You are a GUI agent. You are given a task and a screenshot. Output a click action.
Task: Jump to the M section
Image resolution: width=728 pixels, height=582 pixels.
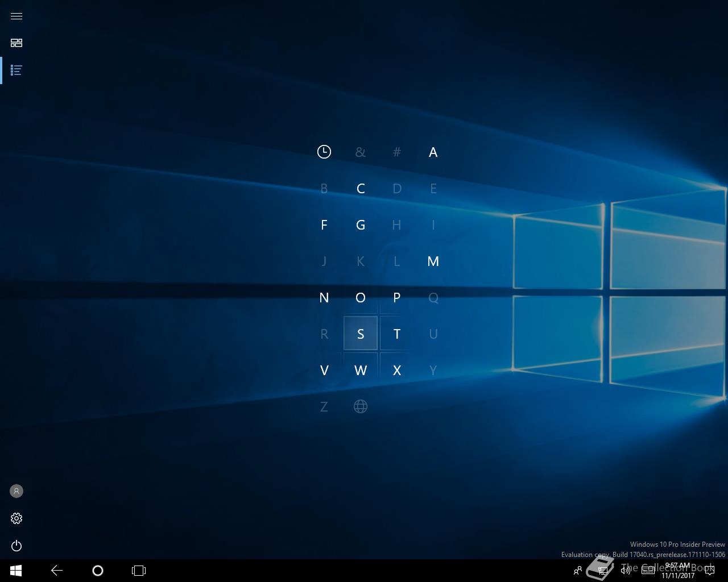pyautogui.click(x=433, y=261)
